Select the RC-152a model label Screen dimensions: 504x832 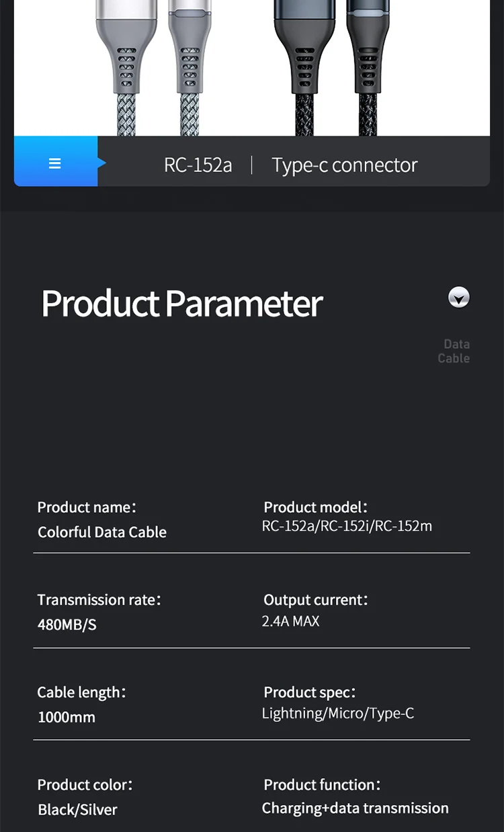tap(198, 165)
